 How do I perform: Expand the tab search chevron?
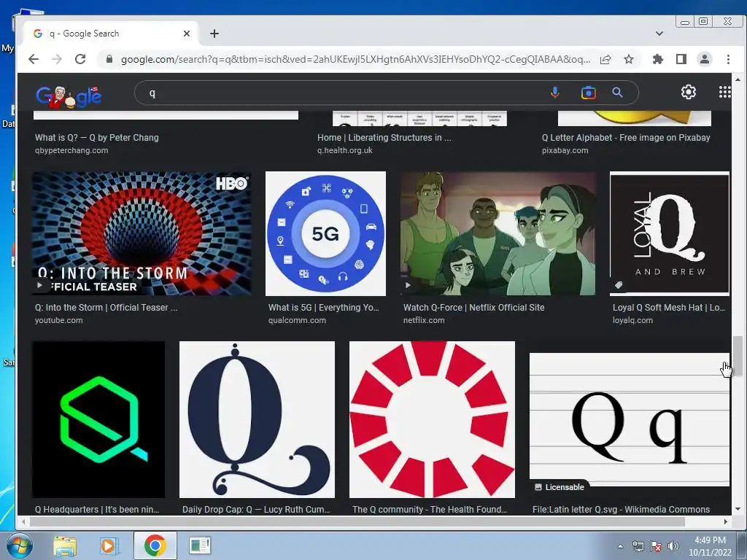[x=659, y=34]
